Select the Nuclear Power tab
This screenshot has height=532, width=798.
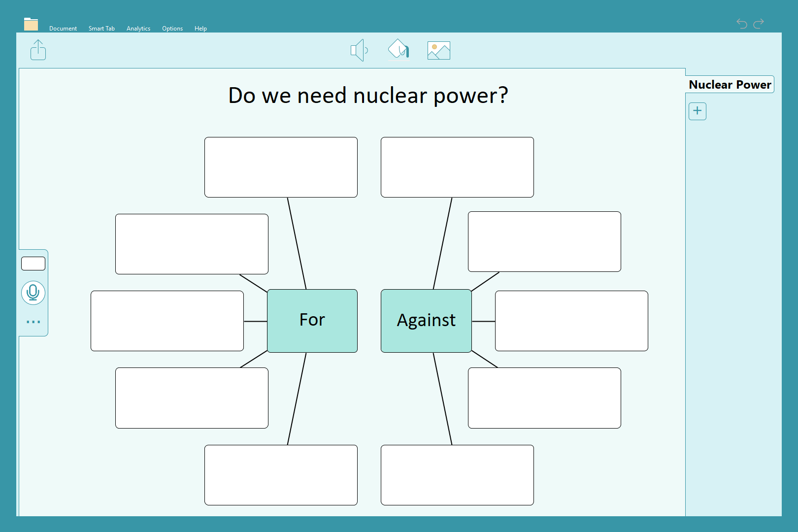(x=730, y=85)
